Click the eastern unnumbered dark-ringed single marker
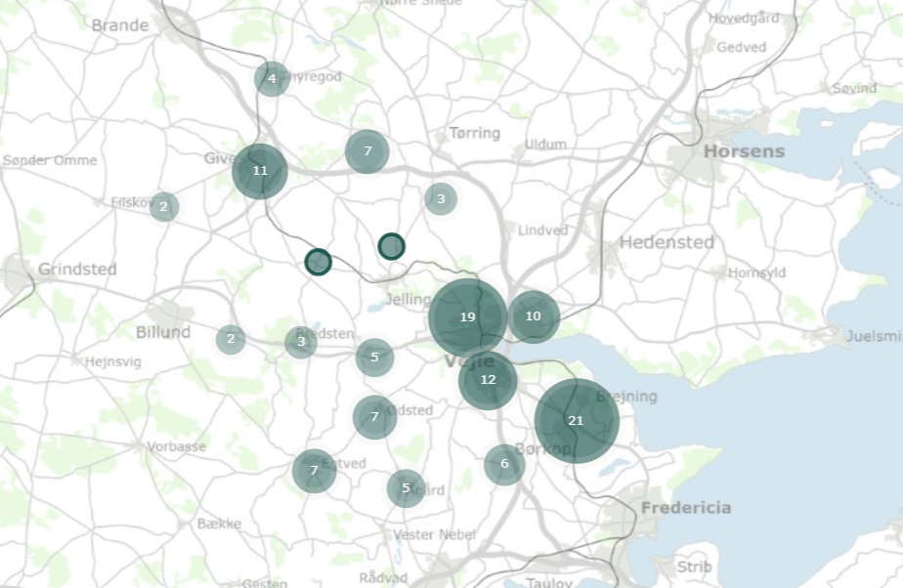Viewport: 903px width, 588px height. pyautogui.click(x=391, y=246)
